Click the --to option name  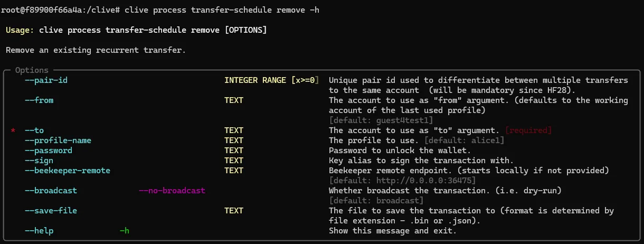34,130
